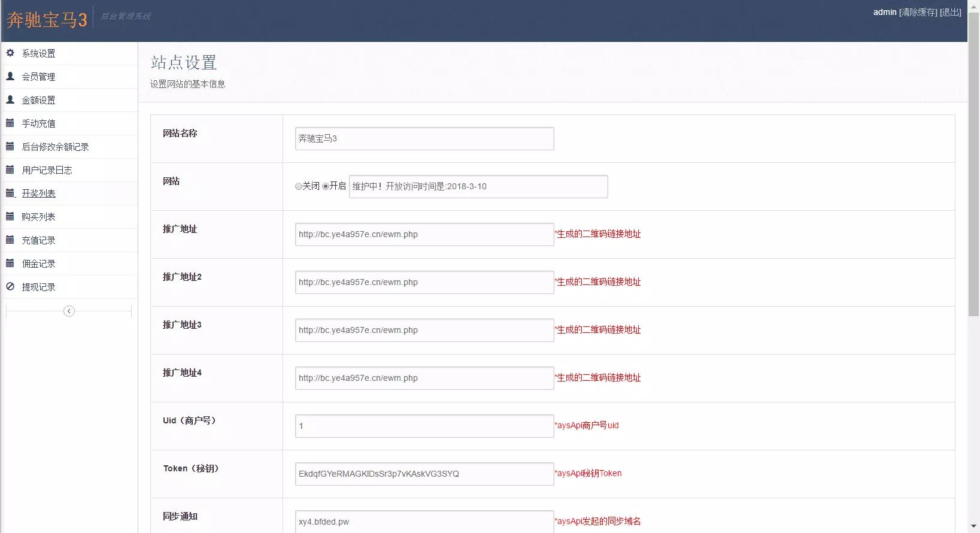980x533 pixels.
Task: Click the maintenance message text field
Action: coord(478,186)
